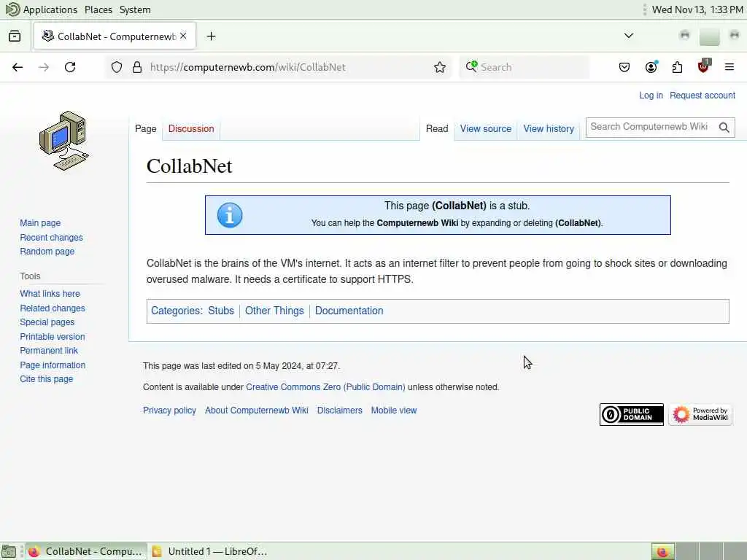Open the View history tab

pos(549,128)
